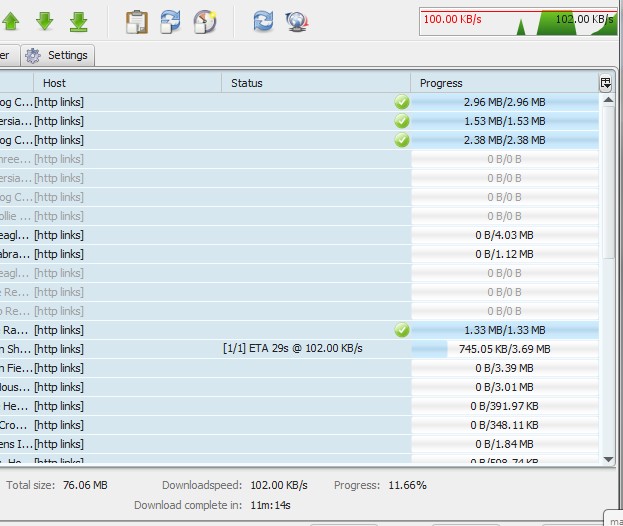
Task: Open the Settings tab
Action: [58, 55]
